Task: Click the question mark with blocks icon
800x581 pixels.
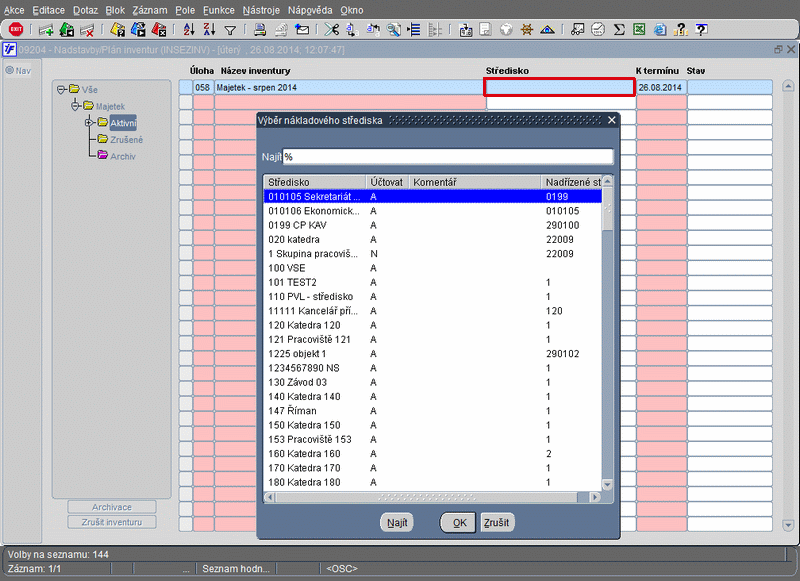Action: coord(681,30)
